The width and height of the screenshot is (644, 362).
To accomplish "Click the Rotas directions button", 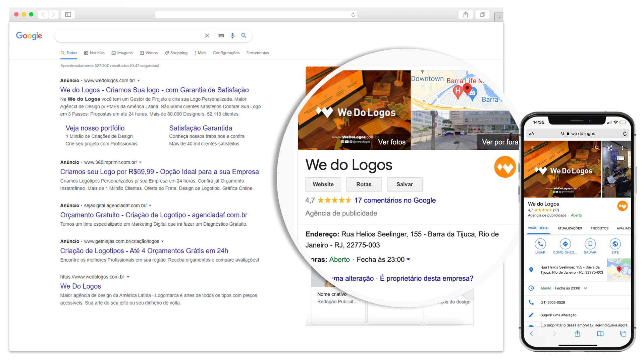I will point(364,184).
